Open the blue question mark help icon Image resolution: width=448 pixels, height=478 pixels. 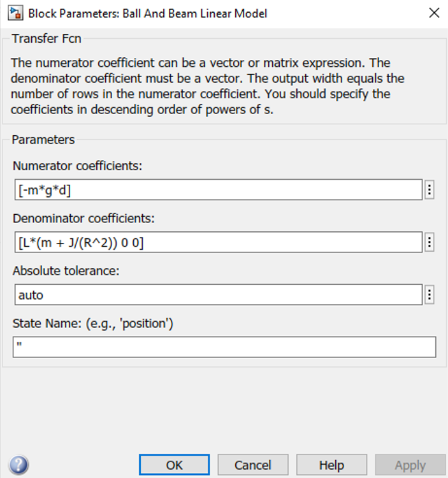19,465
